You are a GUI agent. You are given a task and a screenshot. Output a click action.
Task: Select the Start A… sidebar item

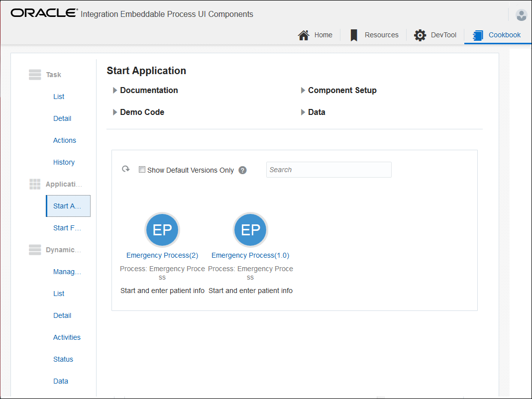(68, 206)
